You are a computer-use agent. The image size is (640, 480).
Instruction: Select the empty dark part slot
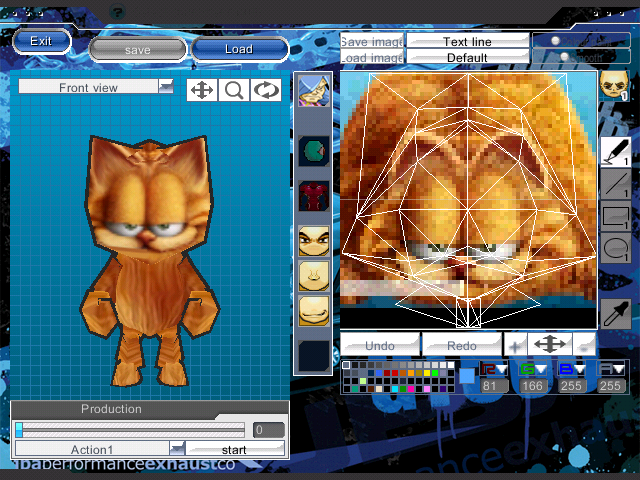[313, 356]
